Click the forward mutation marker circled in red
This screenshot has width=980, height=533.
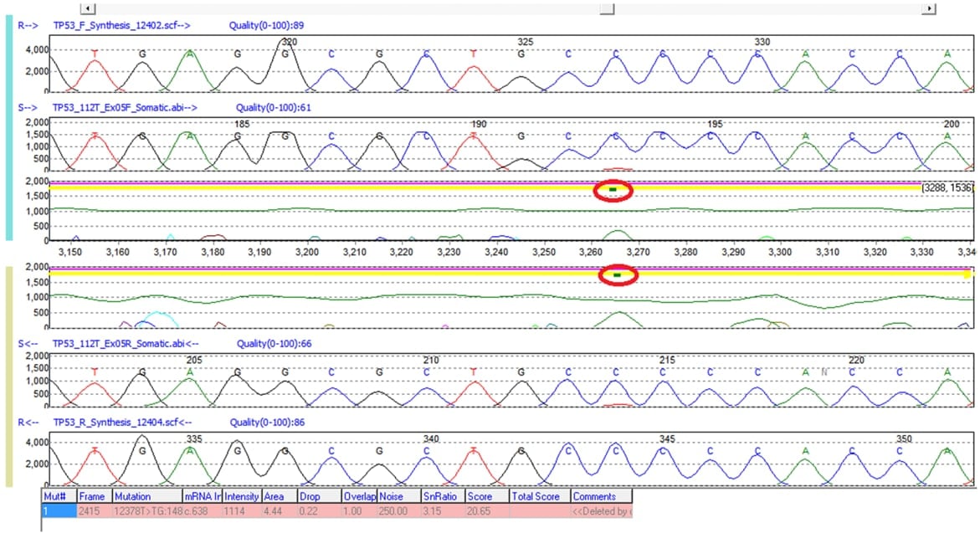pyautogui.click(x=613, y=191)
